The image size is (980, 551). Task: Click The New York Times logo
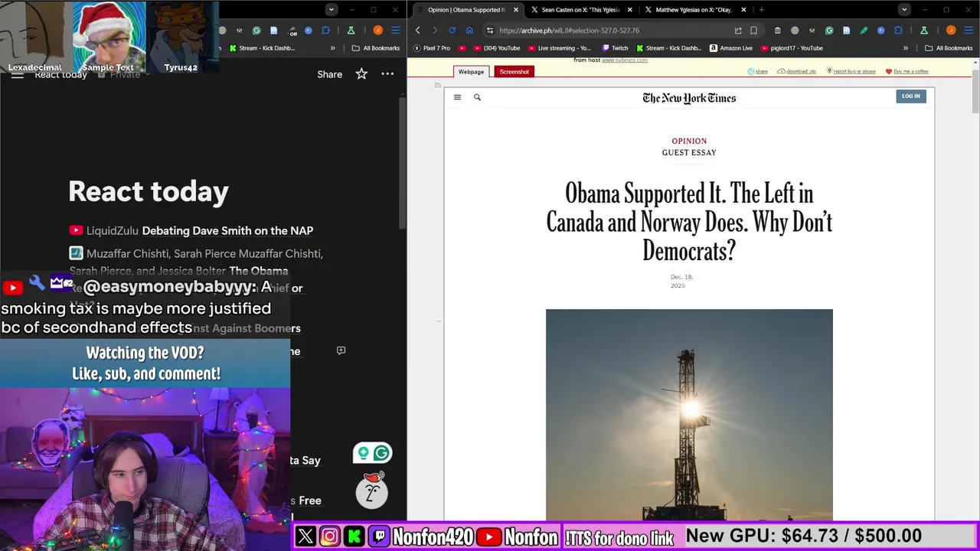(689, 98)
